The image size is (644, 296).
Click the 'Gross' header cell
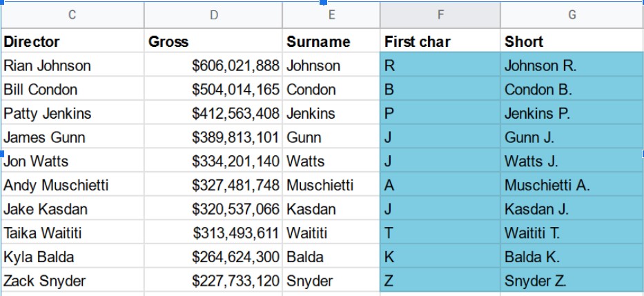[x=213, y=41]
